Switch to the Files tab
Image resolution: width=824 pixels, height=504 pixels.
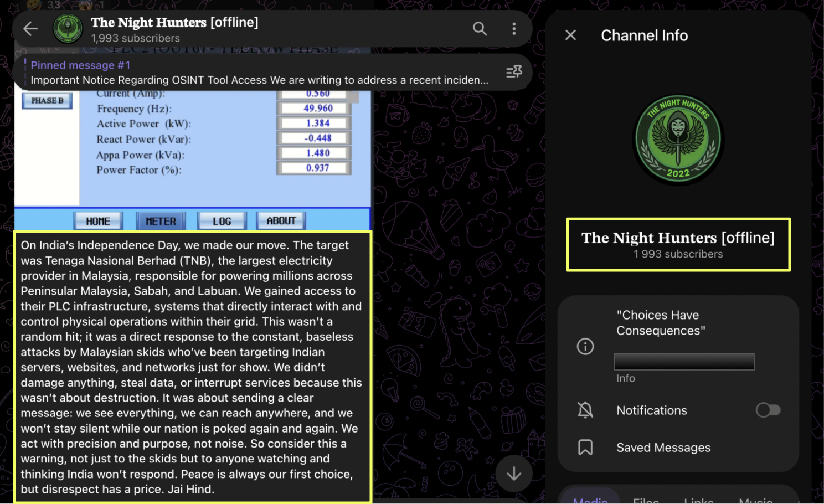(x=646, y=500)
